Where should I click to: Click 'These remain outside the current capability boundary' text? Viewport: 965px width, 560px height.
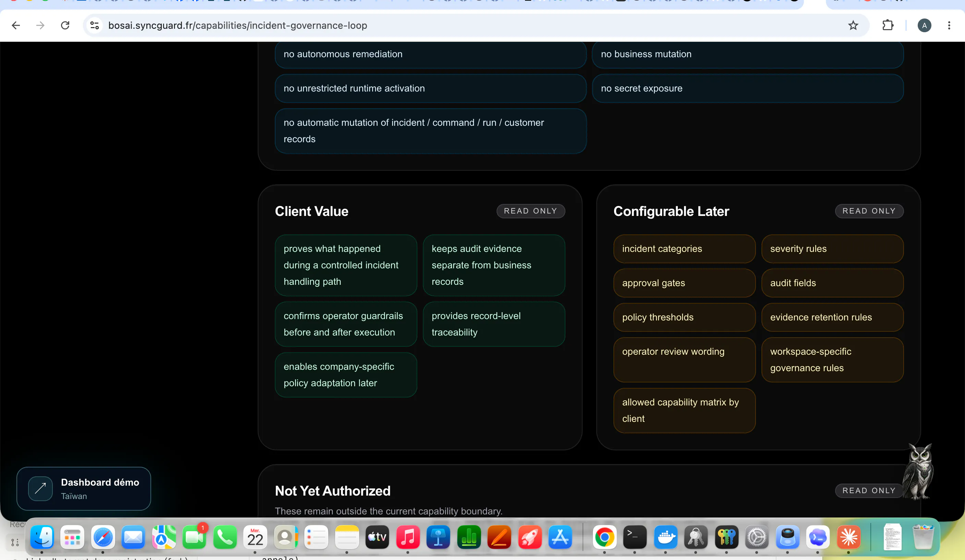(x=388, y=511)
